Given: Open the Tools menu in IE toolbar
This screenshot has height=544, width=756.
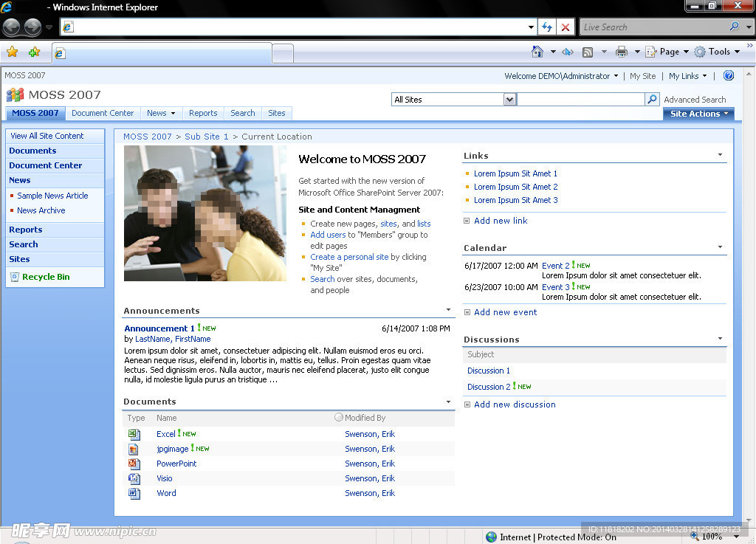Looking at the screenshot, I should click(718, 52).
